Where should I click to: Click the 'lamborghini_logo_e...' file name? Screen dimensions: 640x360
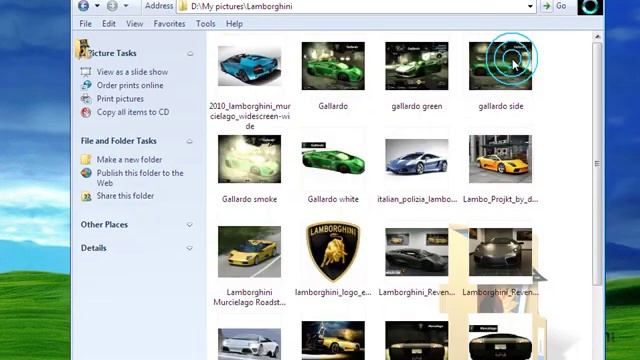tap(333, 292)
